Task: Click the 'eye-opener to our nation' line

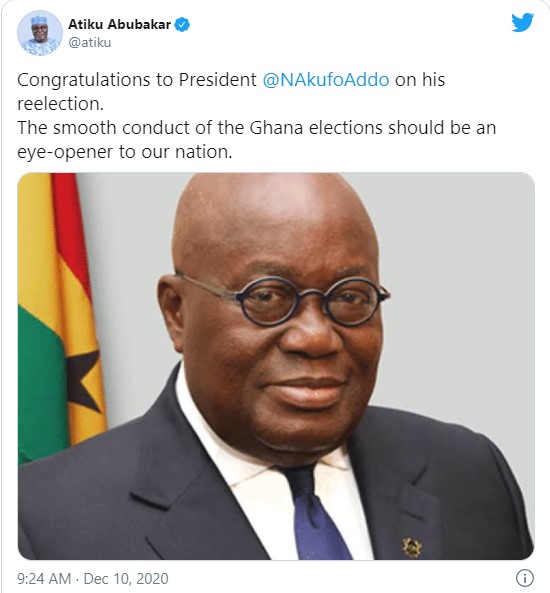Action: 124,152
